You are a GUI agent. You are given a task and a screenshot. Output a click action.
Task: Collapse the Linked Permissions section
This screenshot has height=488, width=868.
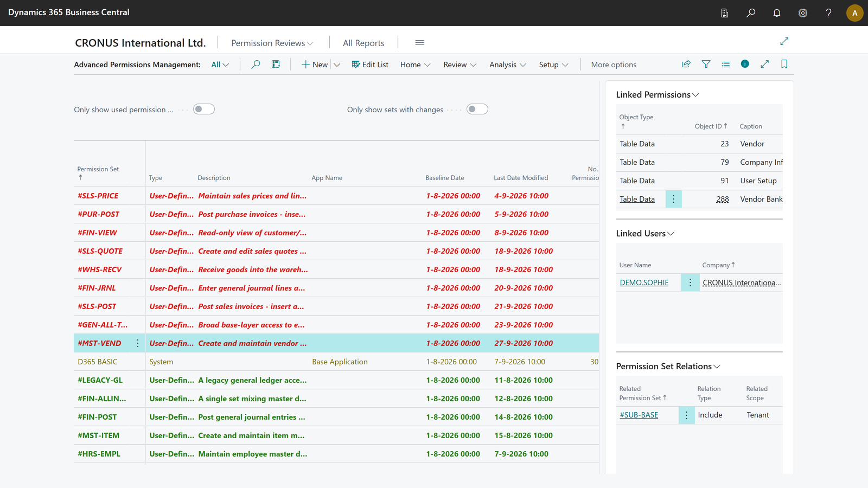pyautogui.click(x=658, y=94)
